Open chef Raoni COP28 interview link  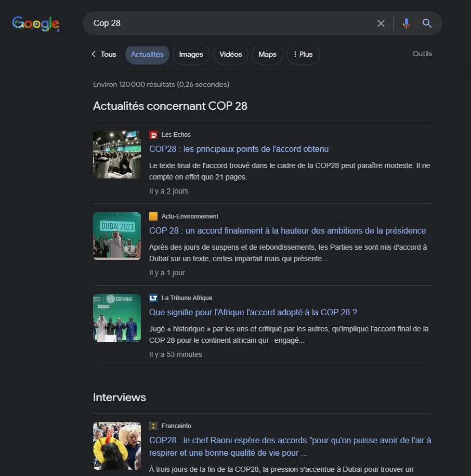click(290, 446)
